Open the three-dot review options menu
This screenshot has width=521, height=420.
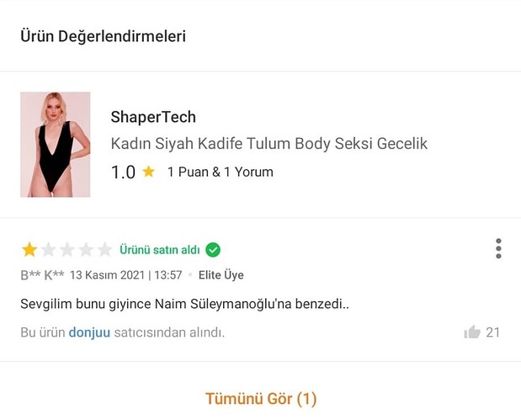point(498,248)
